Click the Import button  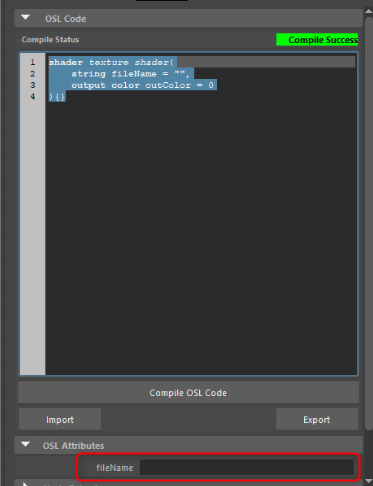click(x=60, y=420)
